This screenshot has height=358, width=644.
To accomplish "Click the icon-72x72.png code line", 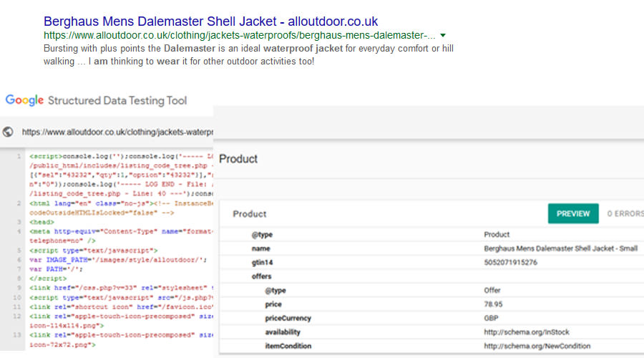I will pos(62,345).
